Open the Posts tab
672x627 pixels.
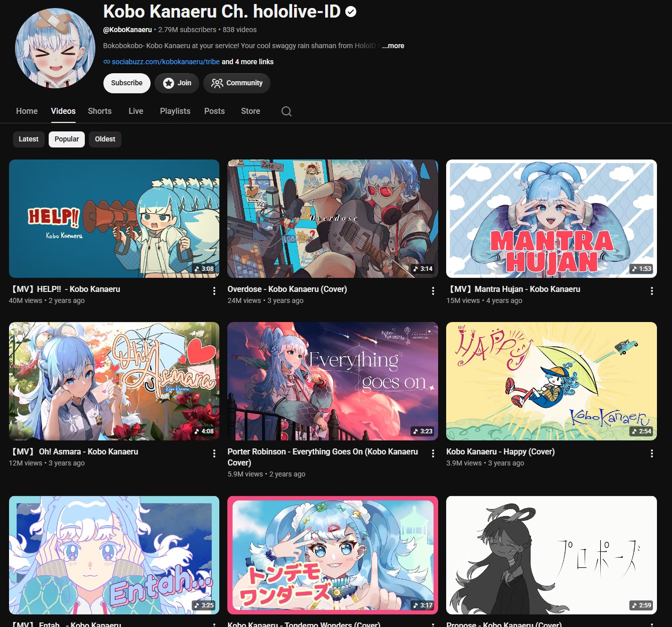[214, 111]
